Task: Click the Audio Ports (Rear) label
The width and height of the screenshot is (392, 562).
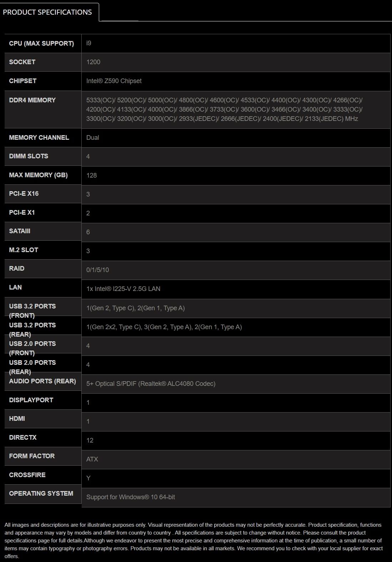Action: tap(42, 381)
